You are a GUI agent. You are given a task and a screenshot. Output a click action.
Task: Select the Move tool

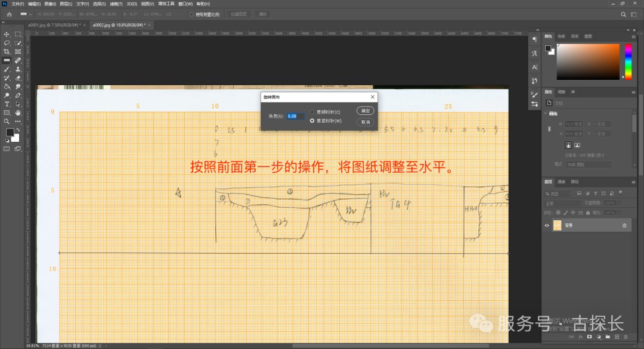point(7,35)
